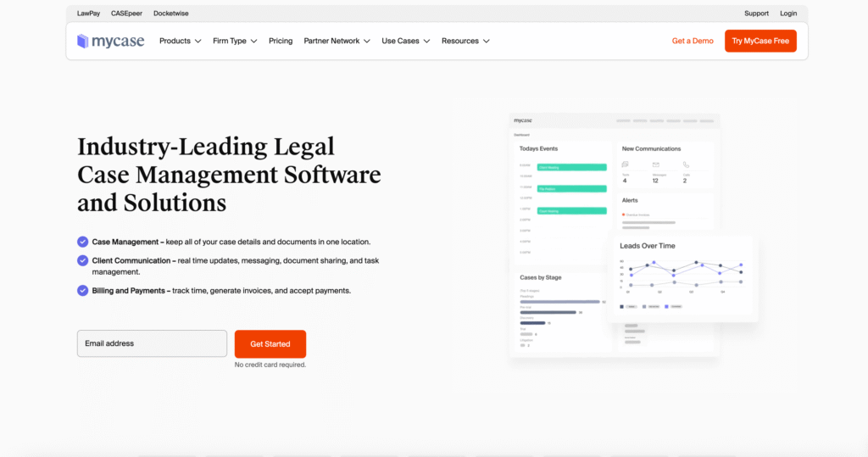Screen dimensions: 868x457
Task: Click the Login link
Action: pyautogui.click(x=788, y=14)
